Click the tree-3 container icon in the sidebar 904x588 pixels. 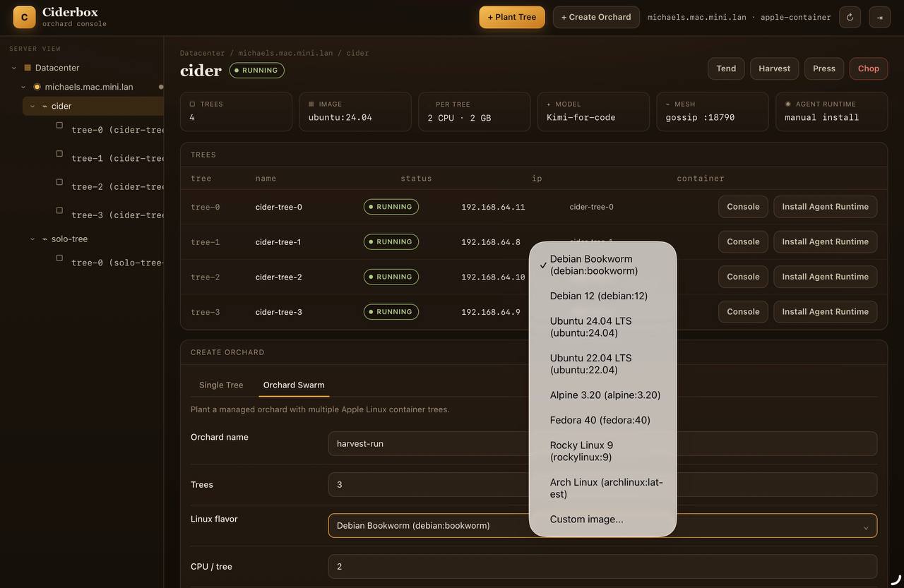pos(59,210)
